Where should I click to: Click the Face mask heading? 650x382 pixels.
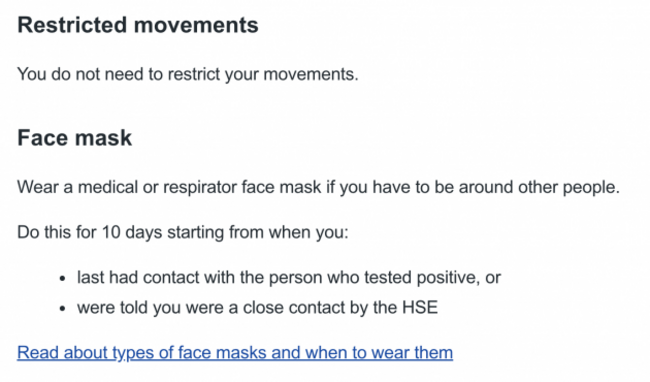pyautogui.click(x=75, y=138)
